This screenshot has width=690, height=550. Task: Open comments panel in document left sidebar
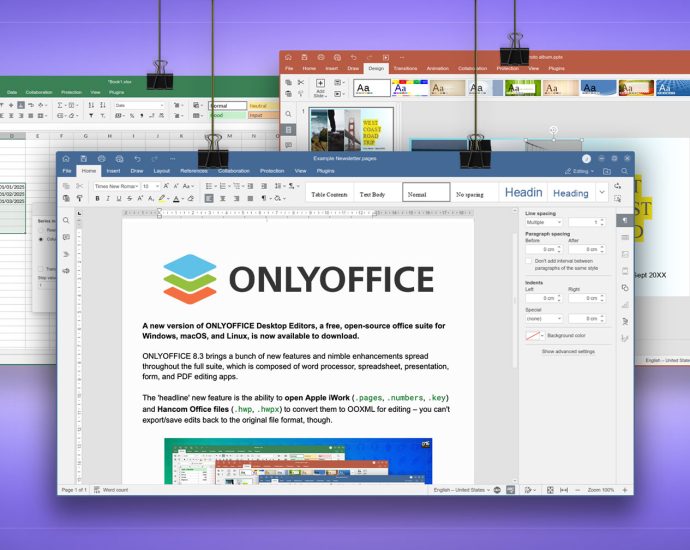[66, 237]
